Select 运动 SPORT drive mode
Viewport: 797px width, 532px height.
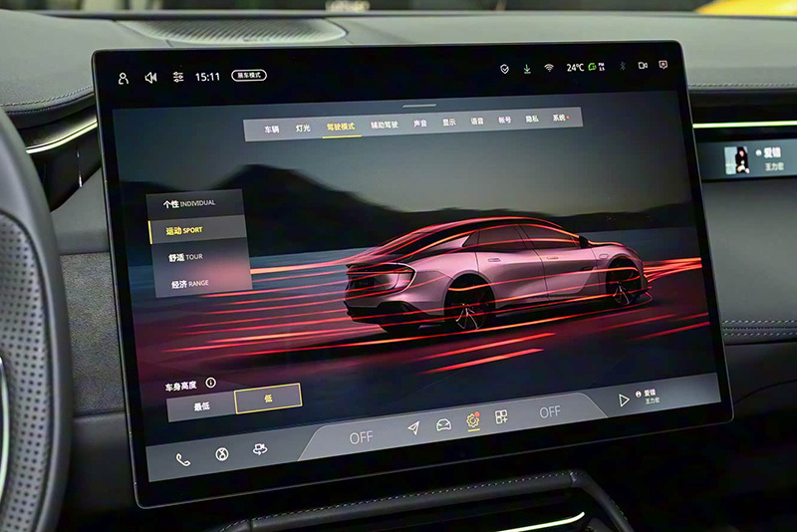(196, 230)
